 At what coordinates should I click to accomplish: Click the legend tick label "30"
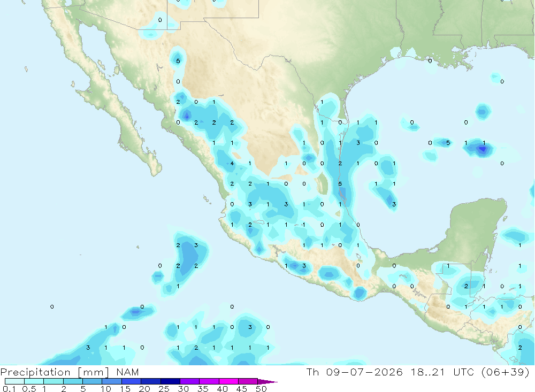click(x=183, y=389)
